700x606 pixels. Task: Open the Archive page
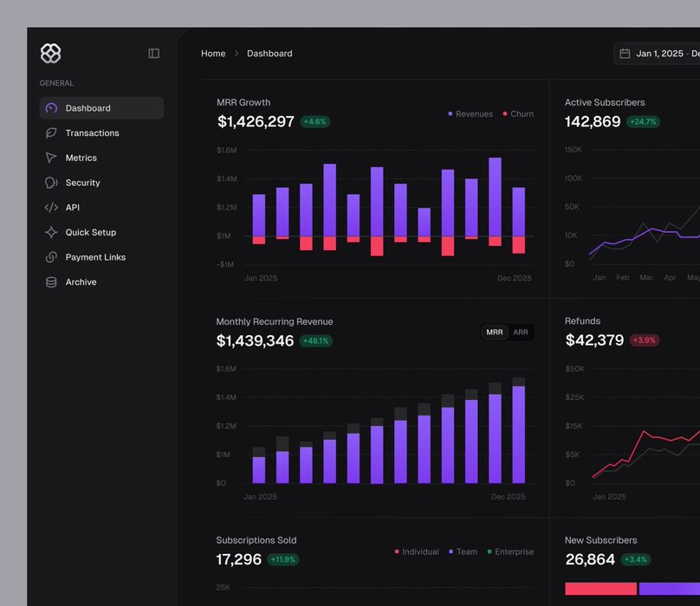pos(101,282)
